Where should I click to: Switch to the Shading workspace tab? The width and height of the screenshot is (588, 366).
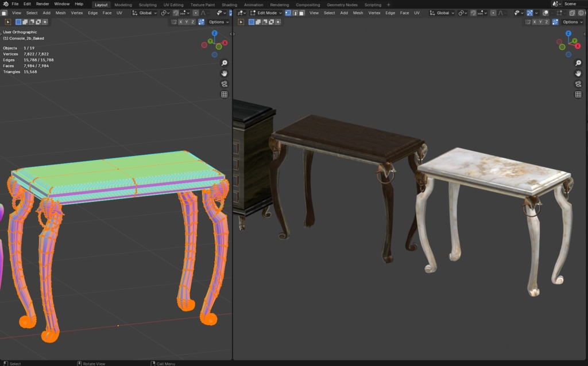229,5
